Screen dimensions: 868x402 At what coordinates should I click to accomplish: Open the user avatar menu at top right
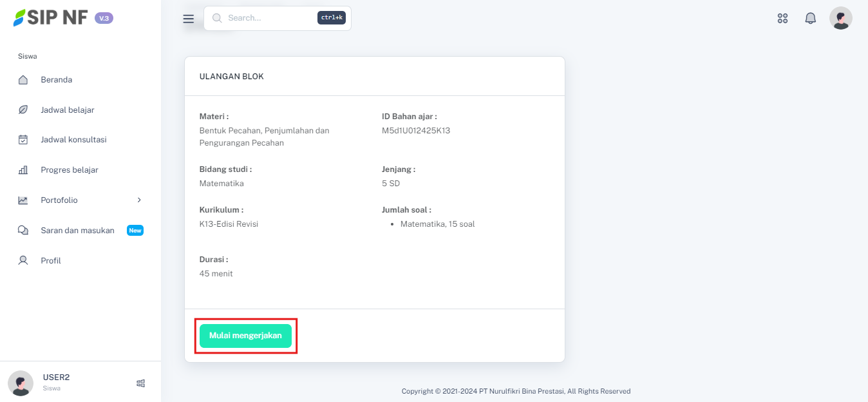tap(840, 18)
